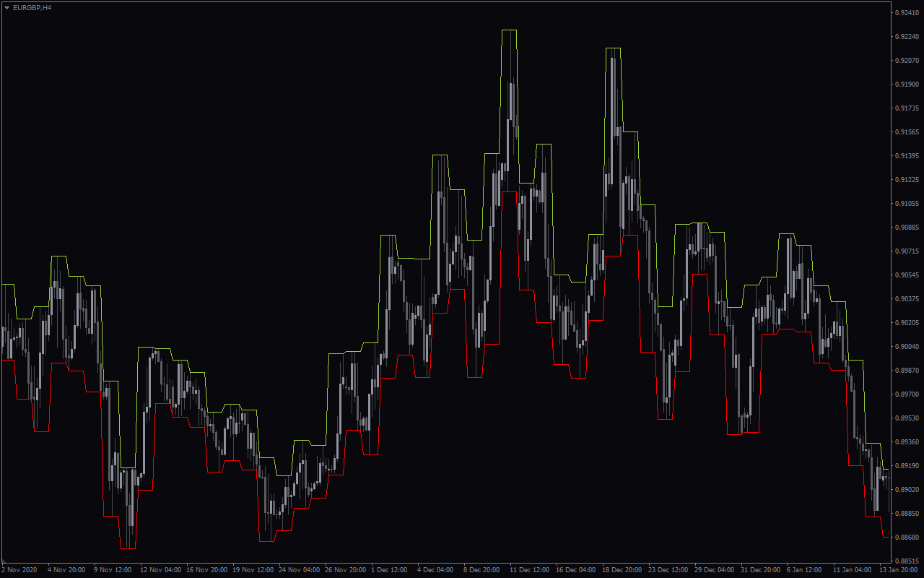
Task: Select the 11 Dec 12:00 time label
Action: coord(531,569)
